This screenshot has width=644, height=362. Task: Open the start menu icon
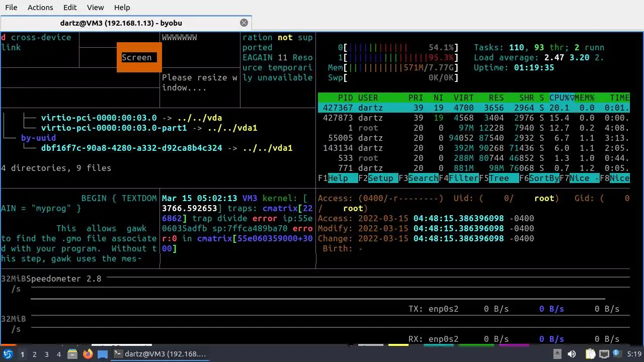pyautogui.click(x=8, y=354)
